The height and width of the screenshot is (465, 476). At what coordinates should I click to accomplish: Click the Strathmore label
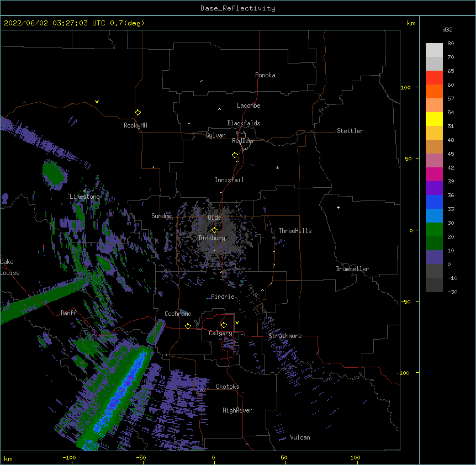click(x=285, y=336)
